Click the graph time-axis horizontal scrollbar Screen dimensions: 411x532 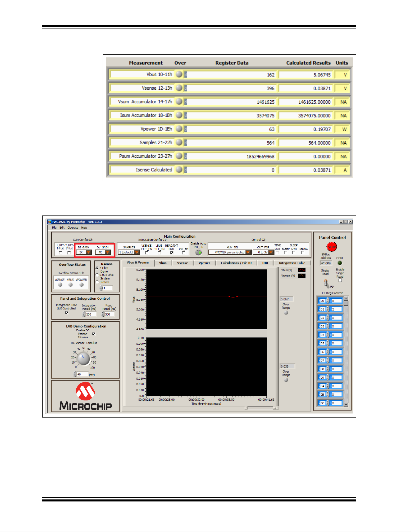(261, 408)
